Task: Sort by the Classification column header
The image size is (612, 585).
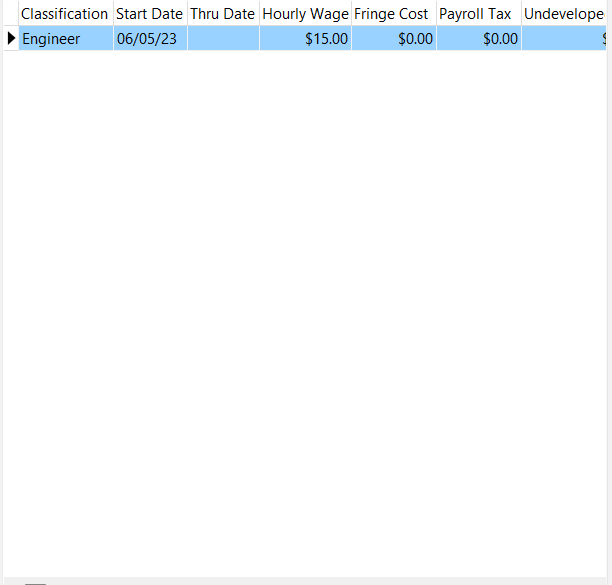Action: click(x=65, y=14)
